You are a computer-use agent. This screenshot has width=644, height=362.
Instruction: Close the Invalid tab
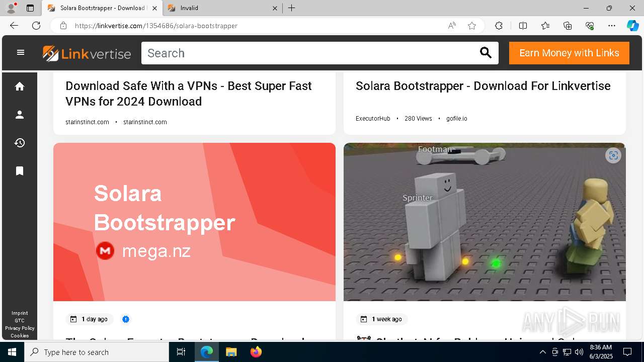click(275, 8)
